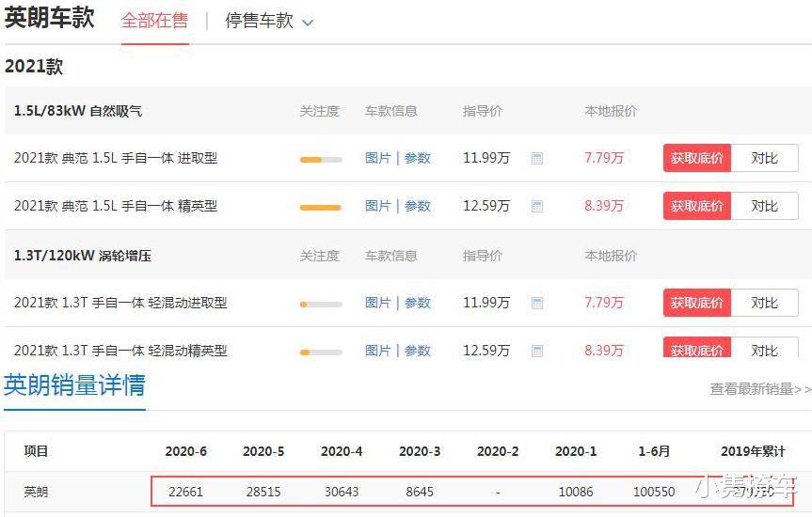Click 2020-1 sales value 10086
Image resolution: width=812 pixels, height=517 pixels.
576,492
